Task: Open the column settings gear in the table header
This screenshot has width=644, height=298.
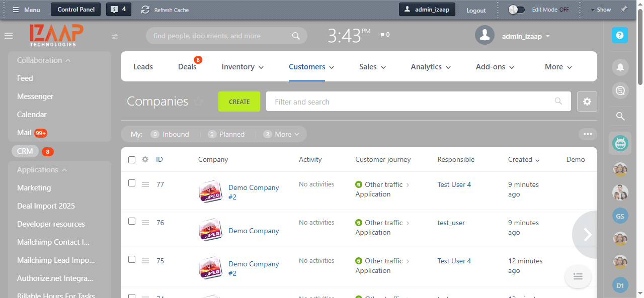Action: click(x=145, y=159)
